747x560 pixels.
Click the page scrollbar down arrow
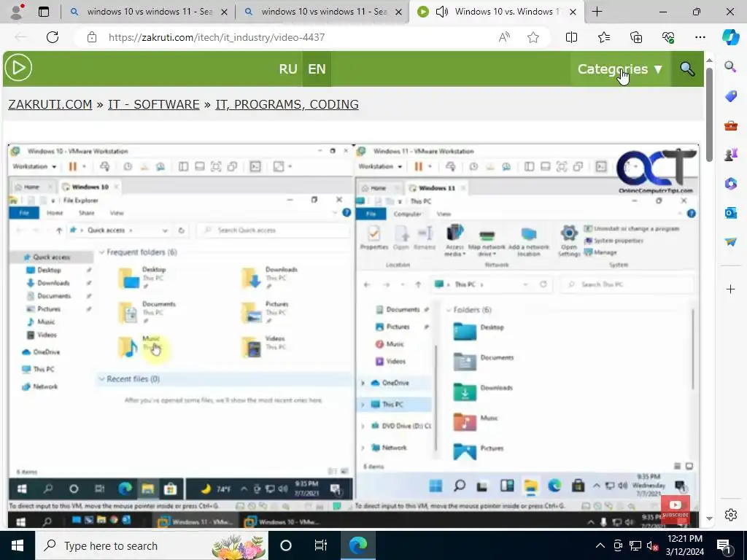pyautogui.click(x=709, y=518)
